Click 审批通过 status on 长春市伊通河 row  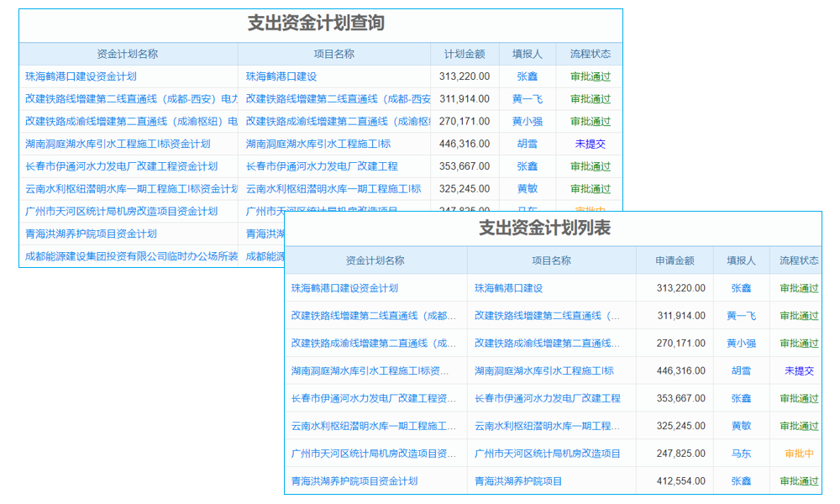(798, 398)
